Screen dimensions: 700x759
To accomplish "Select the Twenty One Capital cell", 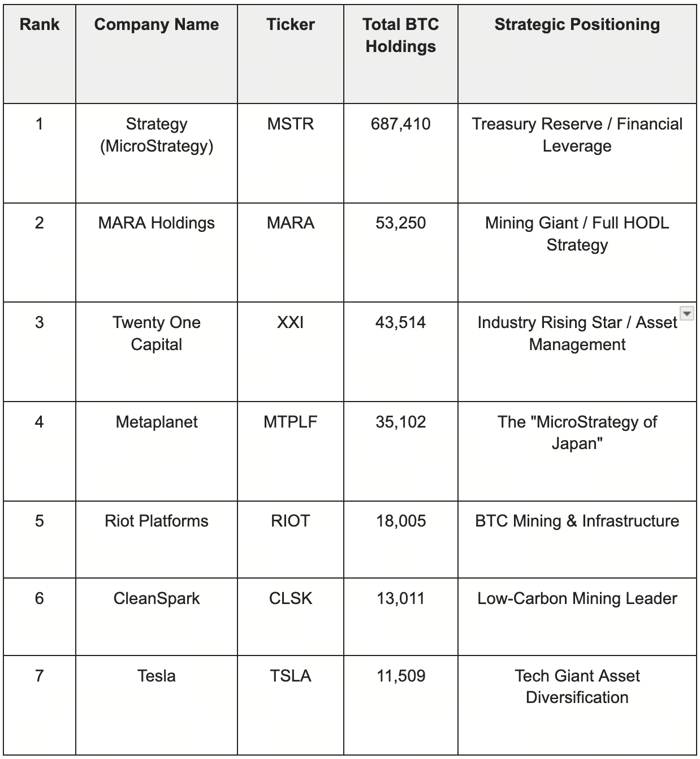I will (157, 333).
